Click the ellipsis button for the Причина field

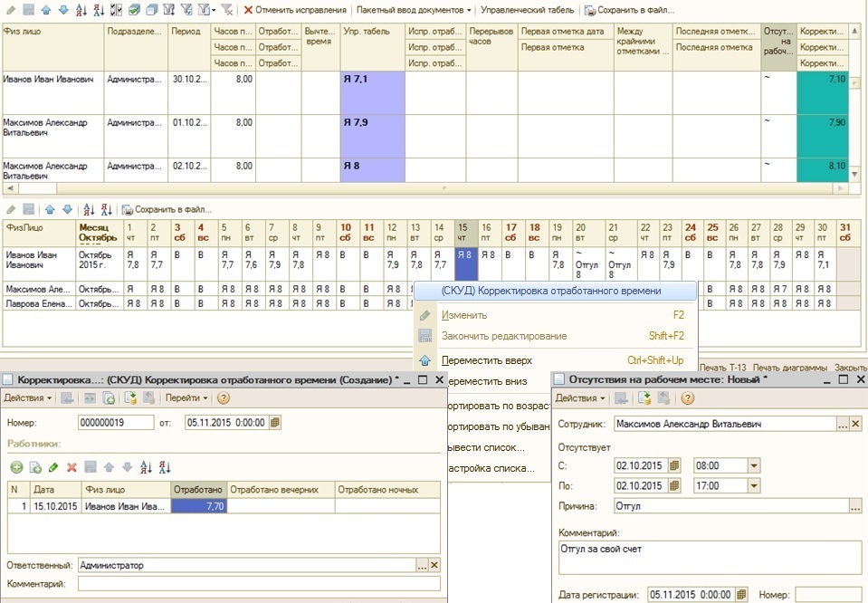pos(855,506)
